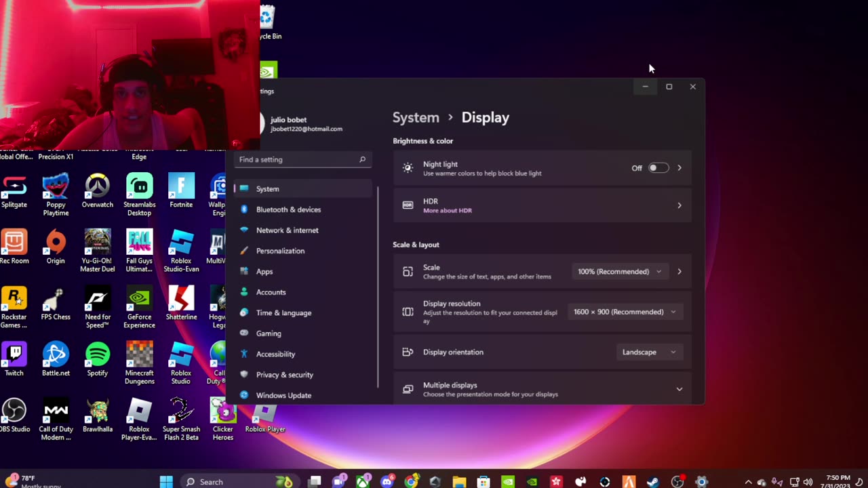Expand the Multiple displays section
The height and width of the screenshot is (488, 868).
click(x=679, y=389)
